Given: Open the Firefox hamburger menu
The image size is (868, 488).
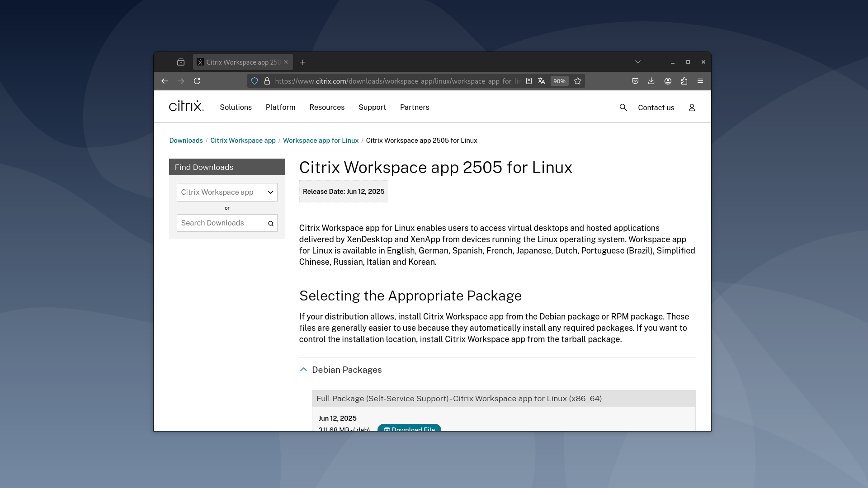Looking at the screenshot, I should [700, 81].
